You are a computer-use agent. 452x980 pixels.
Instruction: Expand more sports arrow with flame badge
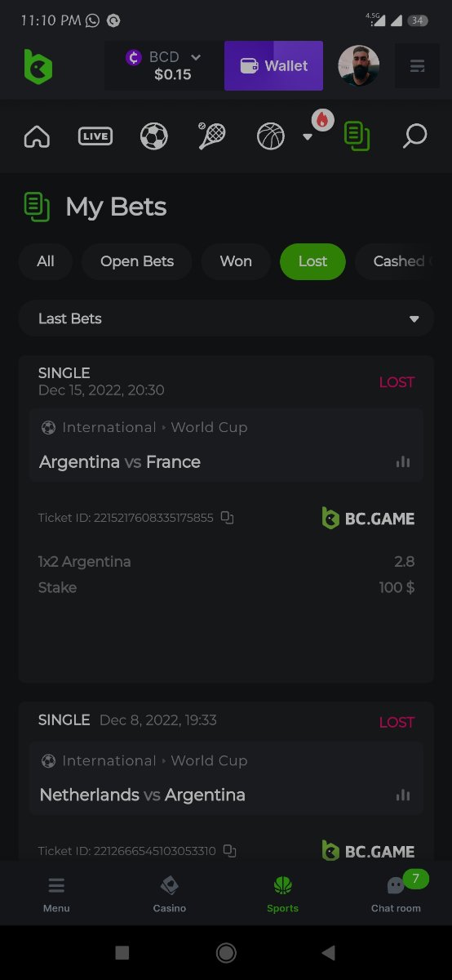(308, 136)
